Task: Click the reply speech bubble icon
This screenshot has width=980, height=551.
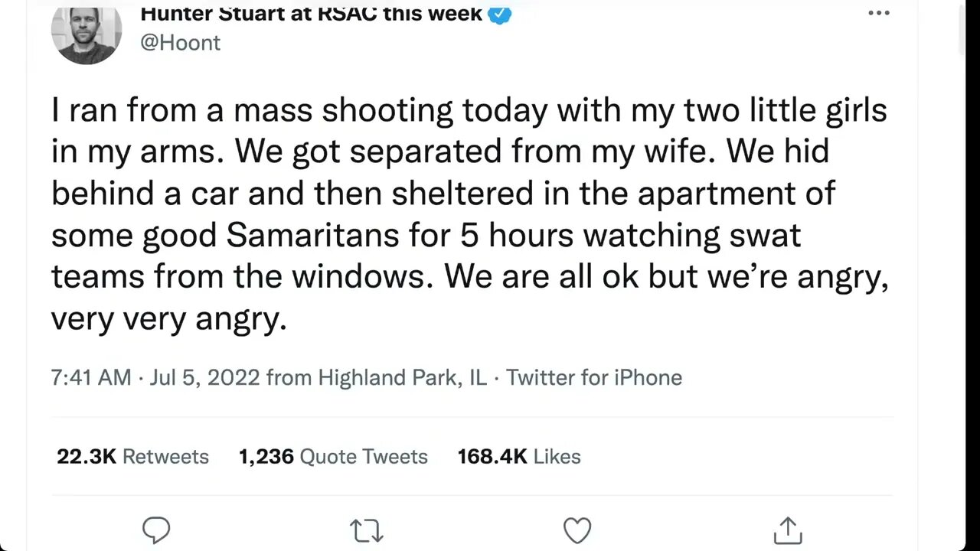Action: click(156, 530)
